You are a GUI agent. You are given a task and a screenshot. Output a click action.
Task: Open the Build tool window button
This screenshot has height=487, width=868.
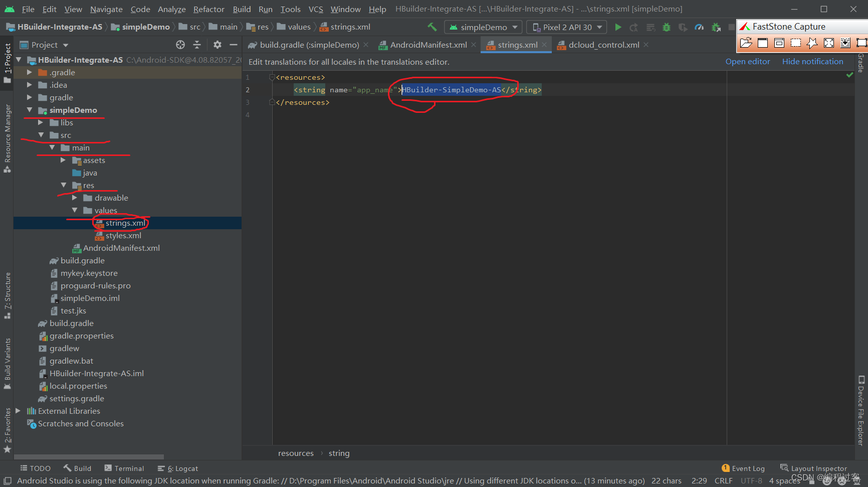click(77, 468)
